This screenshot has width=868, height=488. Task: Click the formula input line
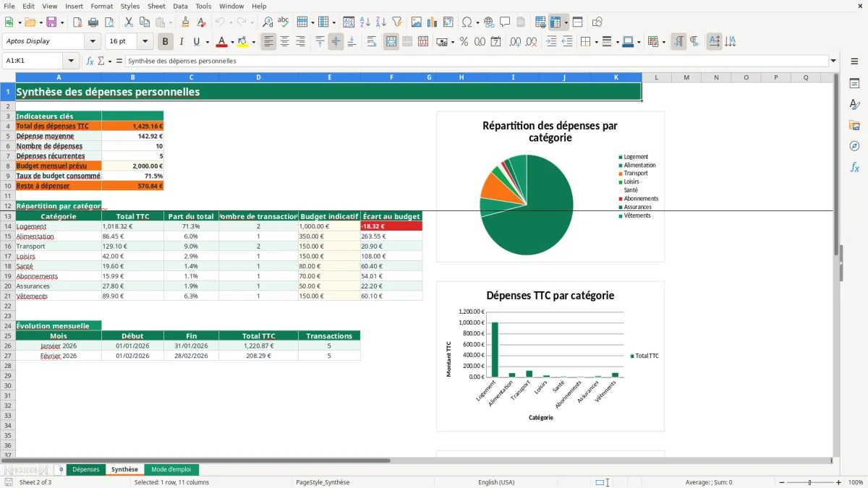click(x=477, y=61)
